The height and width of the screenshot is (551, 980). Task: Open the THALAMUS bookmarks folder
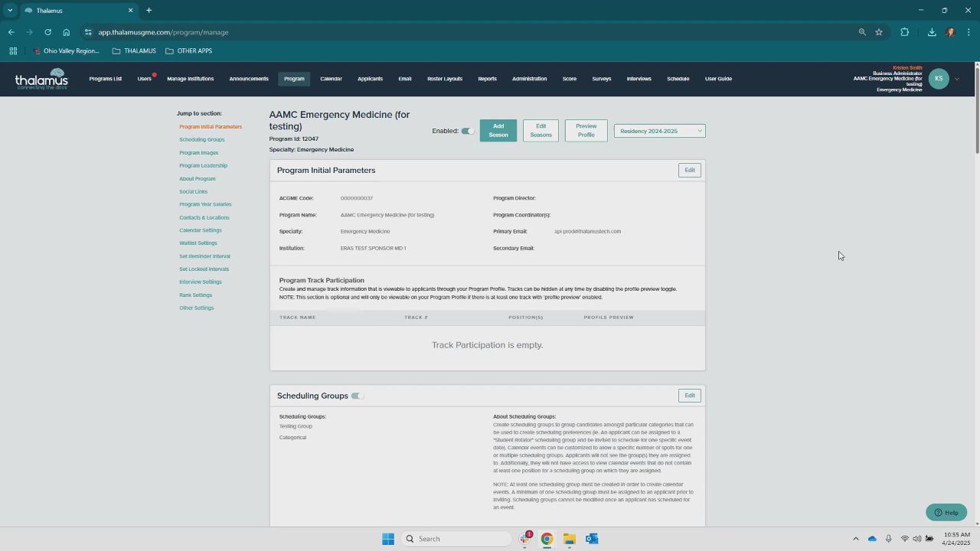point(134,51)
